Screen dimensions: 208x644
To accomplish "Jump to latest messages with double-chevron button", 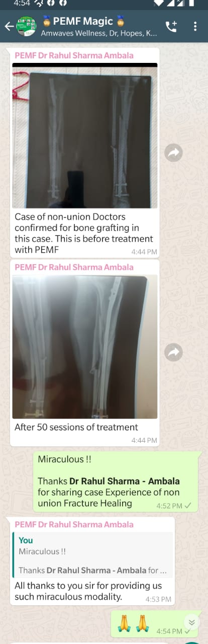I will (191, 622).
